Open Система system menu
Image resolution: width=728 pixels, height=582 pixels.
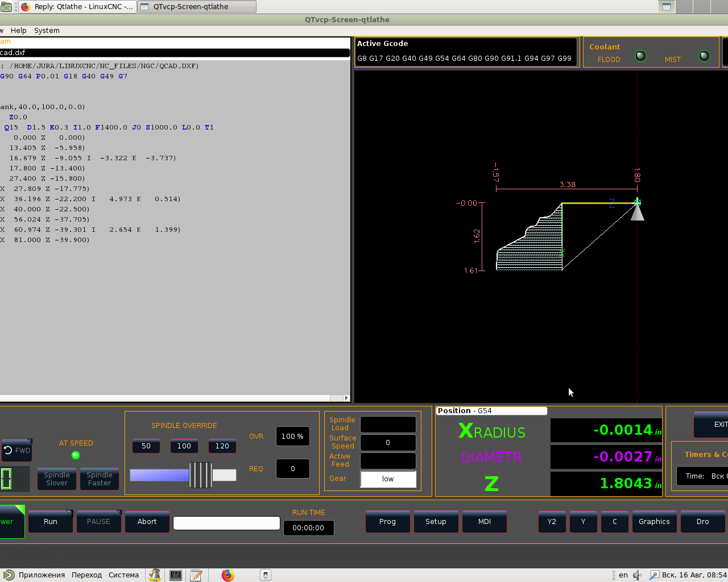[123, 575]
